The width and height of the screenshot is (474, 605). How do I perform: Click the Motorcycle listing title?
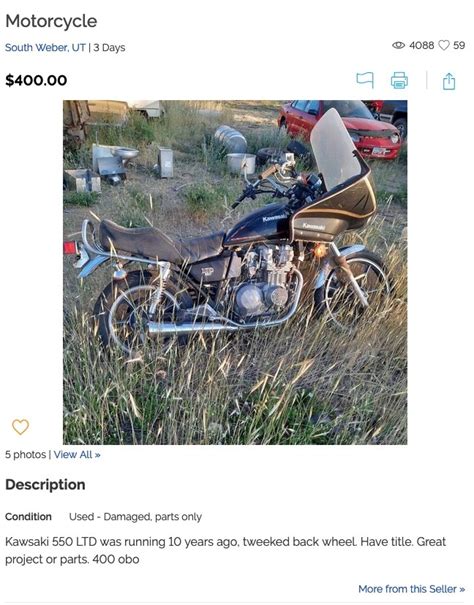(x=51, y=21)
